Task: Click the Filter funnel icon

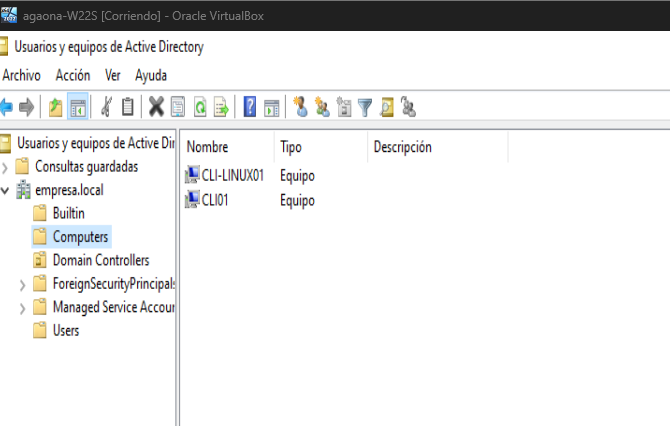Action: coord(365,106)
